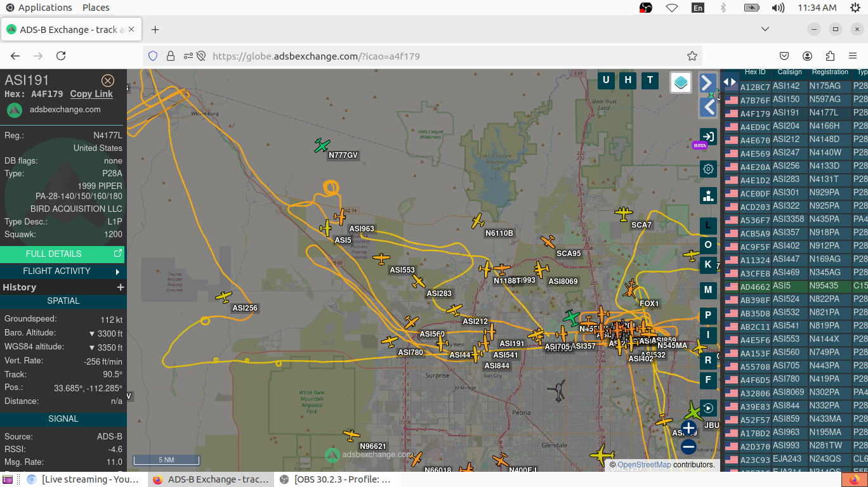The height and width of the screenshot is (487, 868).
Task: Open the system volume indicator
Action: pyautogui.click(x=779, y=8)
